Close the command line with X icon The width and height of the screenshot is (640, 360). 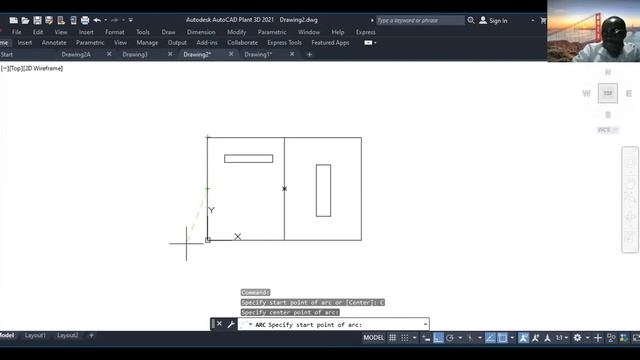[220, 324]
